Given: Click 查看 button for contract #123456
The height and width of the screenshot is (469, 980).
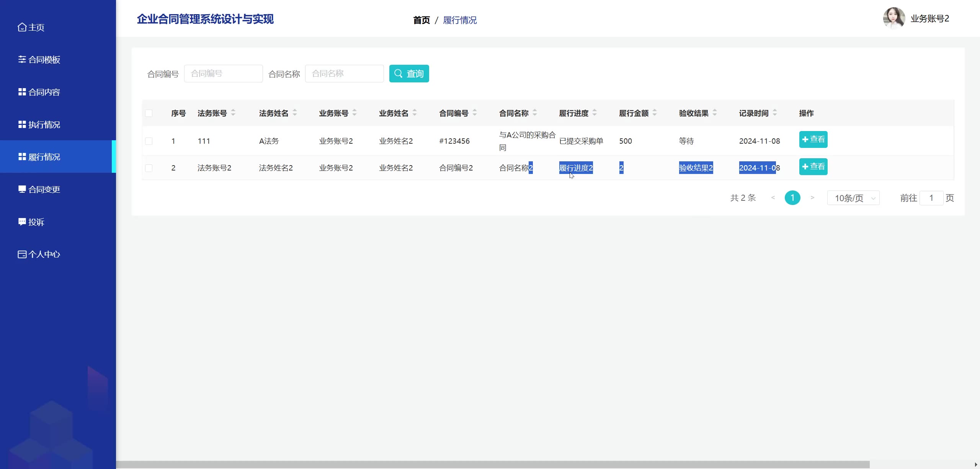Looking at the screenshot, I should coord(813,139).
